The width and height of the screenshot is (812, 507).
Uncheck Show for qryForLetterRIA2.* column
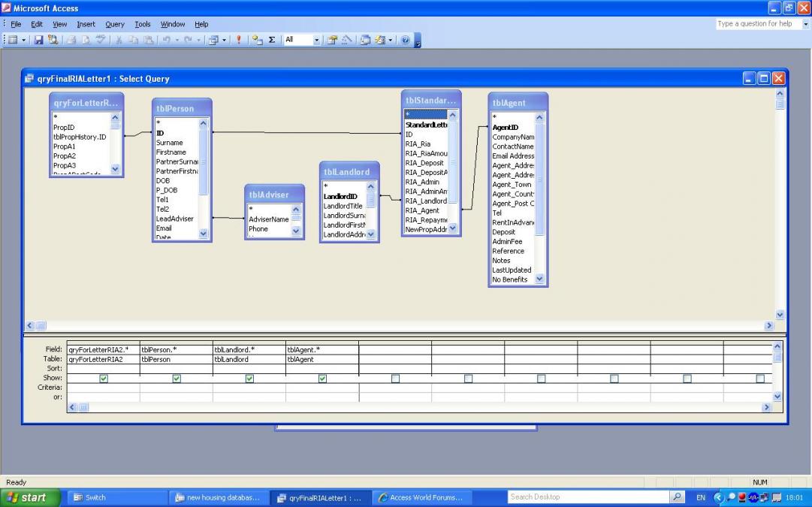coord(104,379)
